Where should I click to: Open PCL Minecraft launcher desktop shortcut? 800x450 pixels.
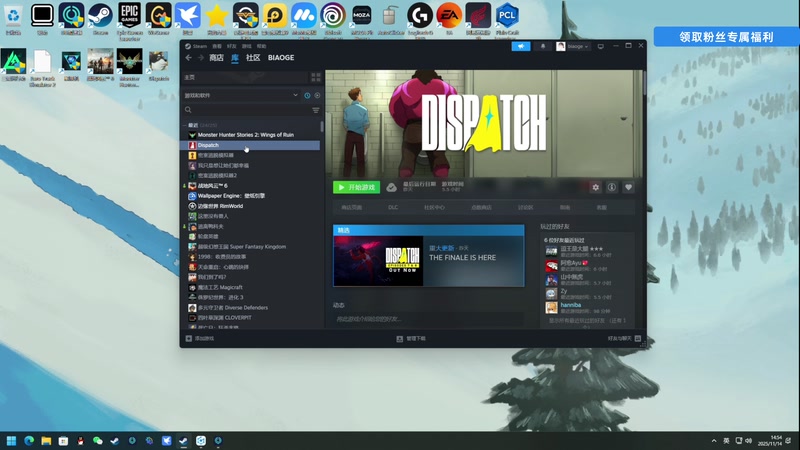tap(507, 20)
